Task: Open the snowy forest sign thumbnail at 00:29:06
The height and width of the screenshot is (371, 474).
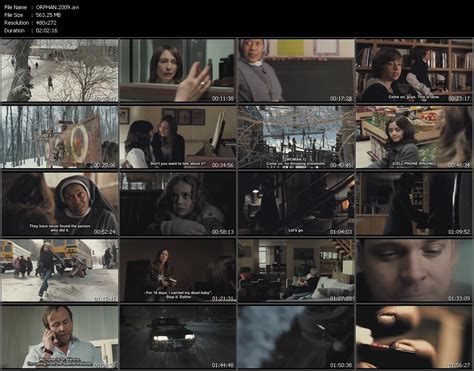Action: click(x=60, y=137)
